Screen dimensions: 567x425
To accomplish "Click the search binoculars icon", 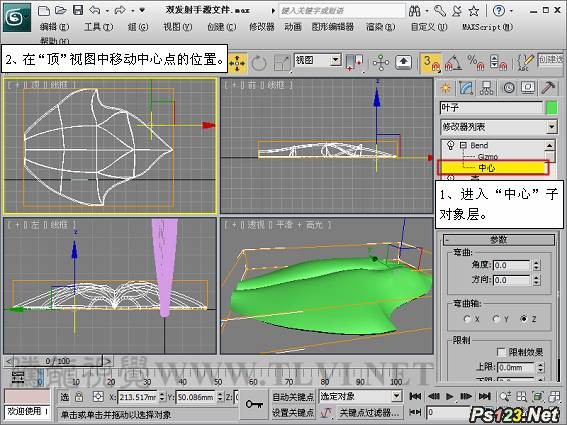I will [x=414, y=11].
